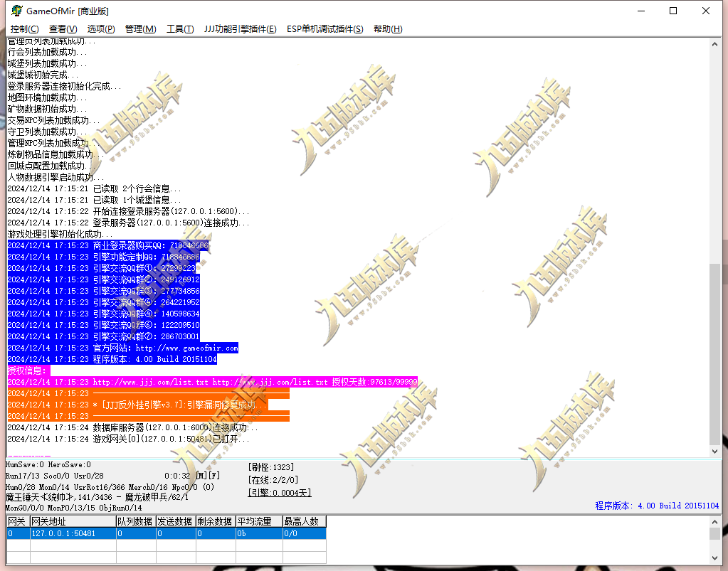728x571 pixels.
Task: Click log line 引擎交流QQ群⑦
Action: pos(103,336)
